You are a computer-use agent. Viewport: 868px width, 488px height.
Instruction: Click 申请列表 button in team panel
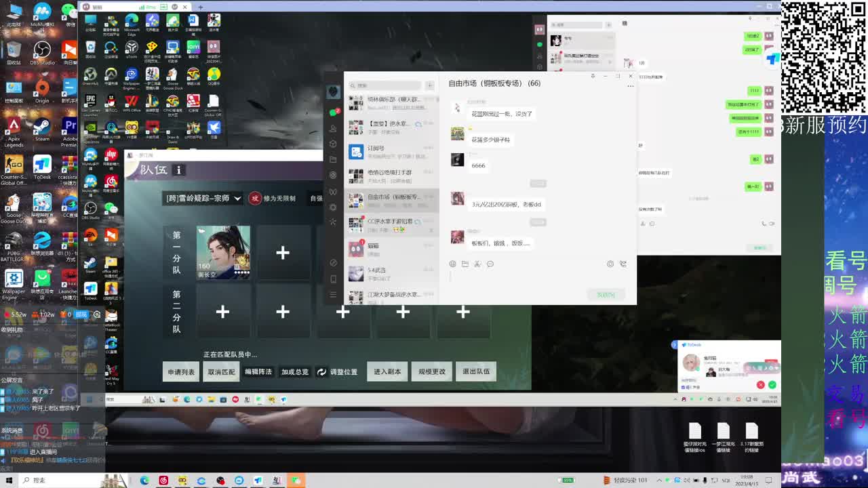point(181,371)
